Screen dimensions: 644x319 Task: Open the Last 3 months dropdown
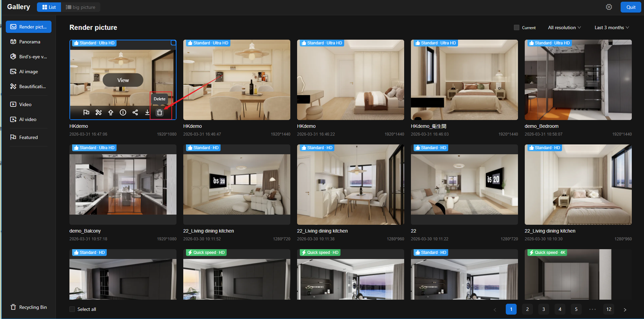point(611,27)
